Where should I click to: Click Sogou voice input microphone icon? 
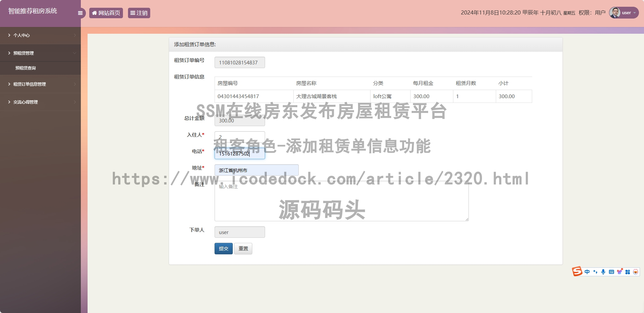(603, 272)
